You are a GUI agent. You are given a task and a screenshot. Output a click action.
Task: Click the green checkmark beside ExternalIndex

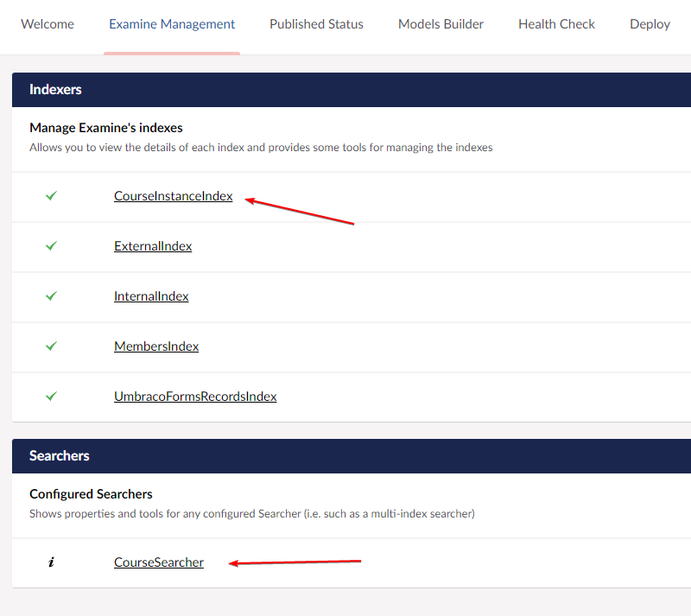(51, 246)
